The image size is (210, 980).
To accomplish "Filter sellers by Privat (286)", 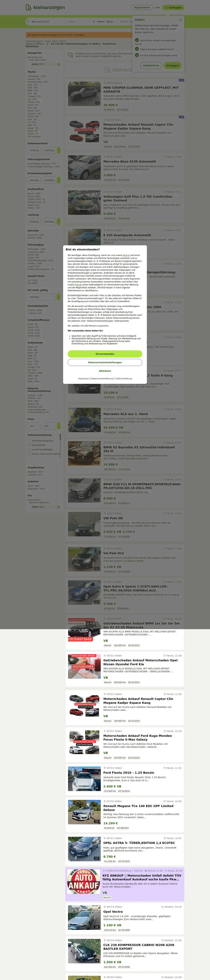I will coord(34,486).
